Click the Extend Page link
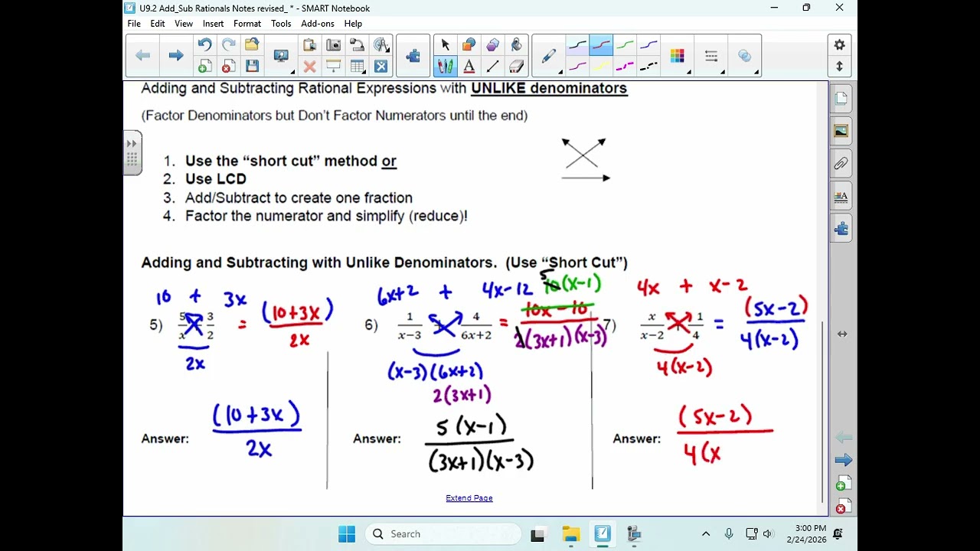980x551 pixels. tap(469, 498)
